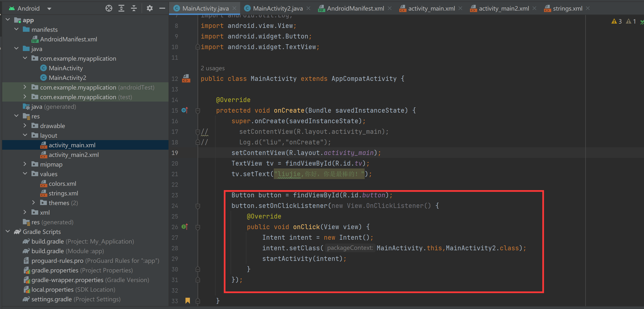Collapse the values folder
Viewport: 644px width, 309px height.
pyautogui.click(x=25, y=174)
